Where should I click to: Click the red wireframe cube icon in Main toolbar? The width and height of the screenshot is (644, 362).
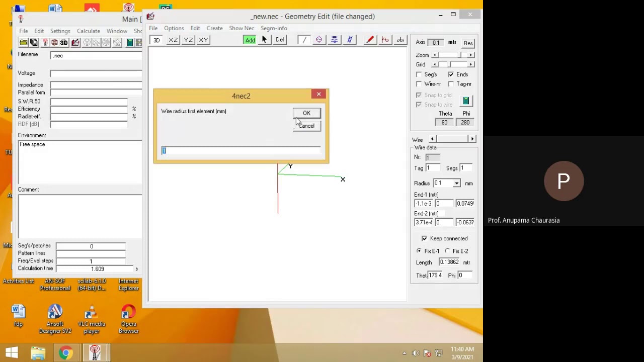coord(54,43)
